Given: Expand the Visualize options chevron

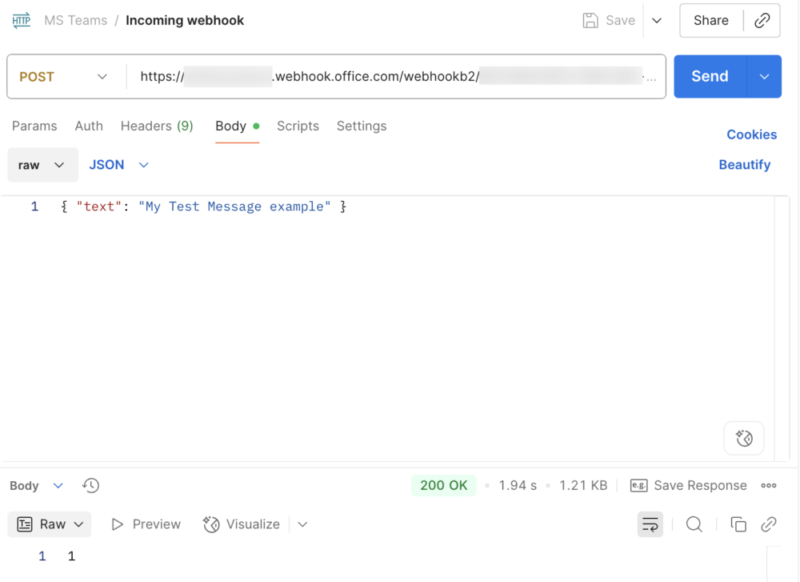Looking at the screenshot, I should [303, 524].
